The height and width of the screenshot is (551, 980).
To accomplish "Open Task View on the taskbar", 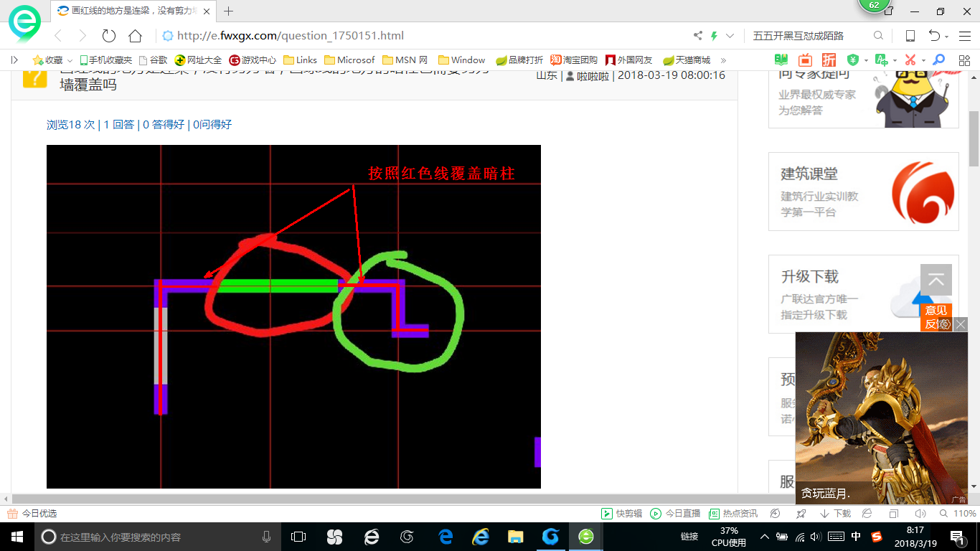I will click(x=298, y=537).
